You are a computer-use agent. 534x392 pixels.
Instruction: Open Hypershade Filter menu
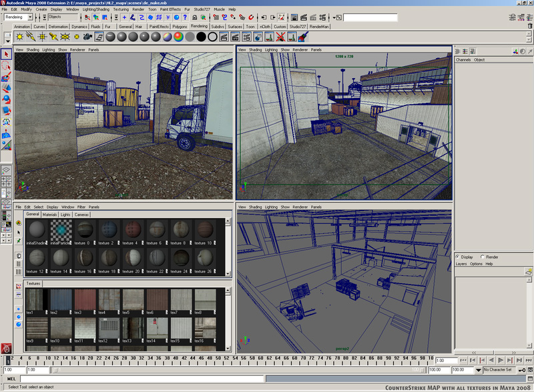pos(81,207)
